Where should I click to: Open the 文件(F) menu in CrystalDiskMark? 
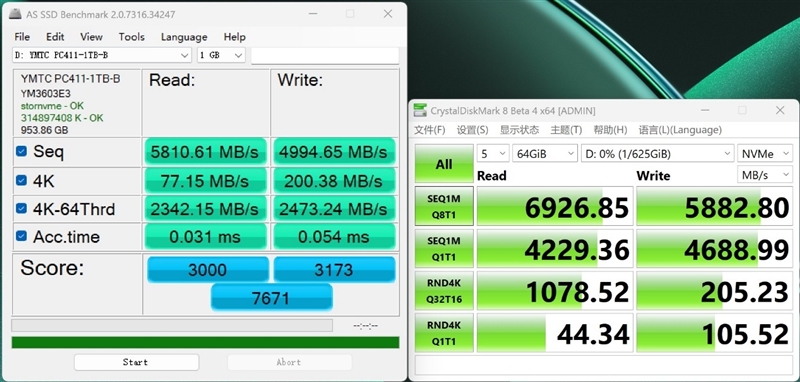[x=430, y=130]
